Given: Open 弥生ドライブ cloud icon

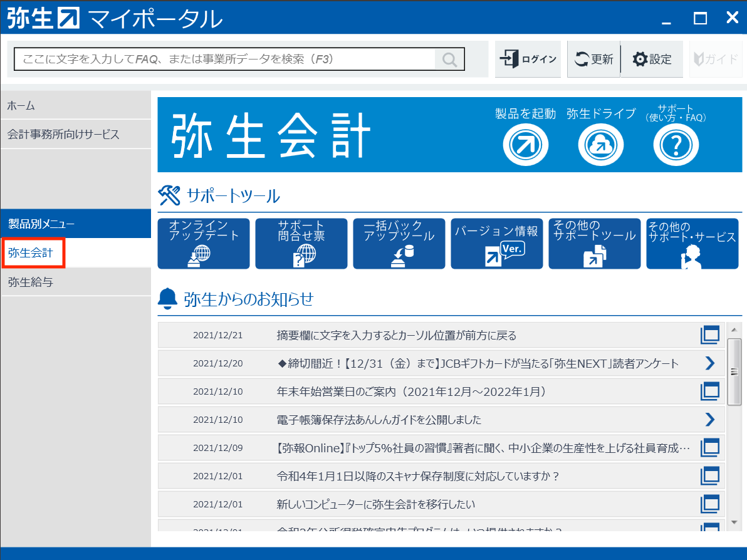Looking at the screenshot, I should [600, 145].
